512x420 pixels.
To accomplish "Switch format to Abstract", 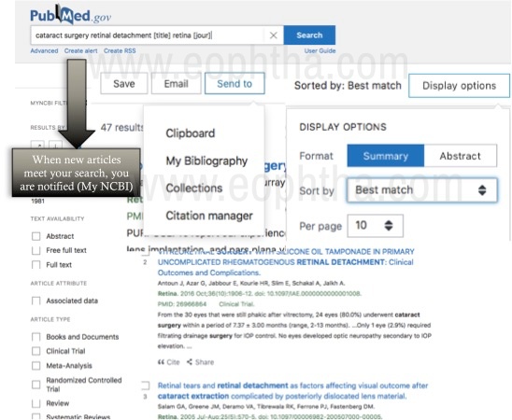I will (x=460, y=156).
